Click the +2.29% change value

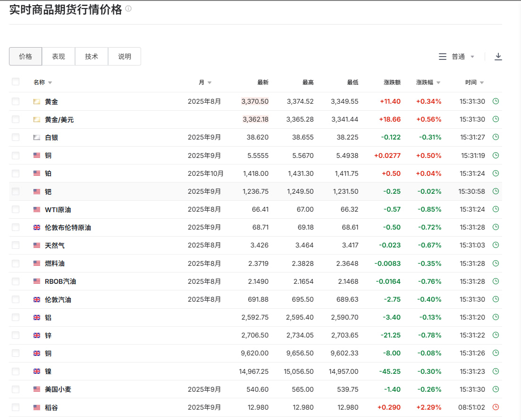[x=429, y=407]
